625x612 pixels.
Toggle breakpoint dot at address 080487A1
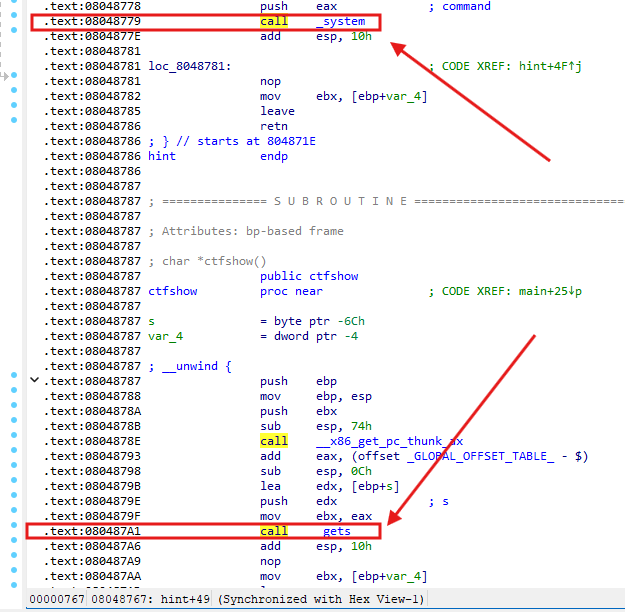click(14, 525)
